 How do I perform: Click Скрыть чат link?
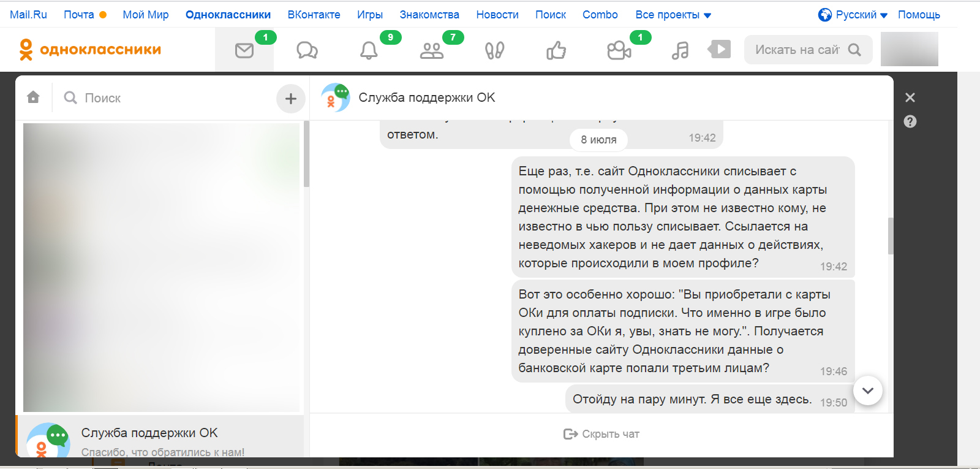[x=601, y=434]
